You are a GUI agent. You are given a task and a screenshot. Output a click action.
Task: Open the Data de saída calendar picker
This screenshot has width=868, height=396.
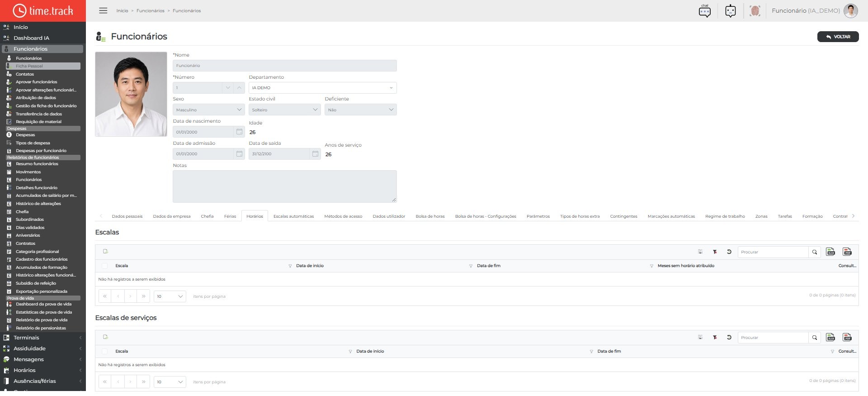point(315,154)
